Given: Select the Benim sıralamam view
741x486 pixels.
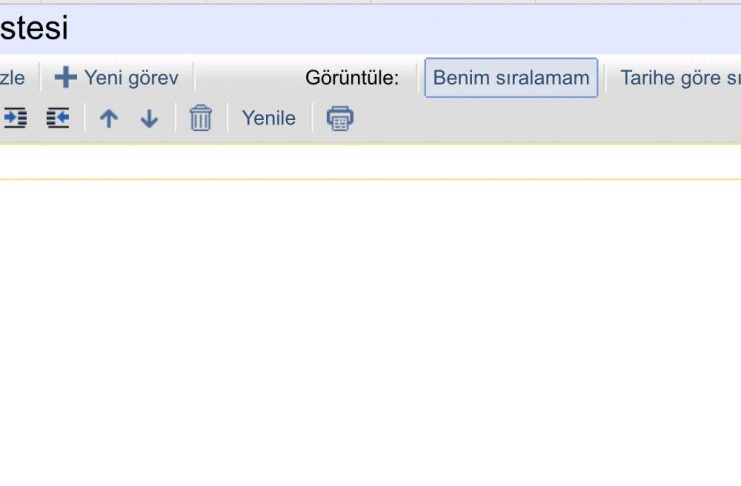Looking at the screenshot, I should (511, 78).
